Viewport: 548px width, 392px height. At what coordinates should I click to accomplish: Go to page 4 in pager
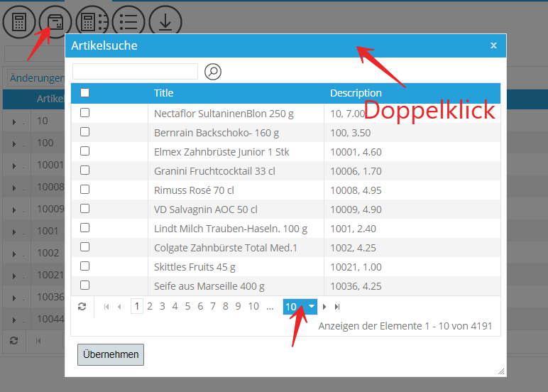175,307
